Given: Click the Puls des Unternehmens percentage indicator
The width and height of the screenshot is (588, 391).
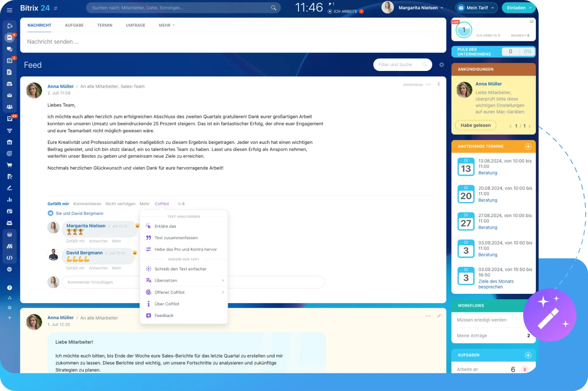Looking at the screenshot, I should click(x=527, y=52).
